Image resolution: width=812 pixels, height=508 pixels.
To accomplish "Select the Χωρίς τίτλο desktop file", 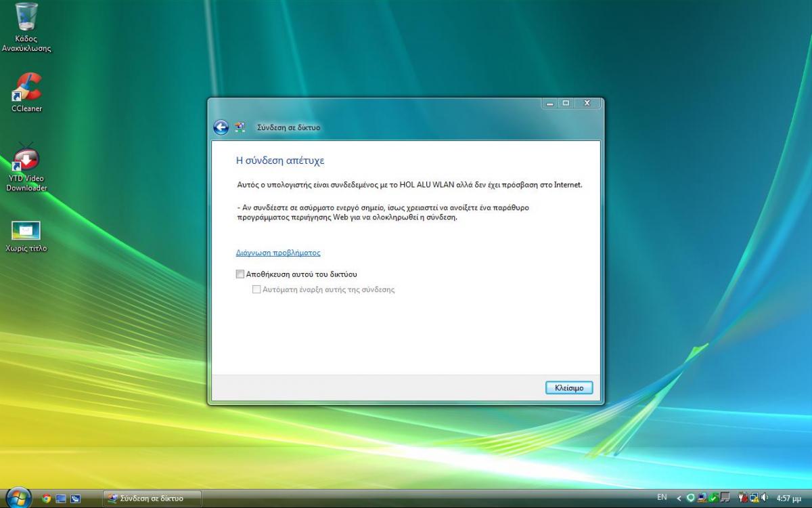I will click(x=26, y=236).
